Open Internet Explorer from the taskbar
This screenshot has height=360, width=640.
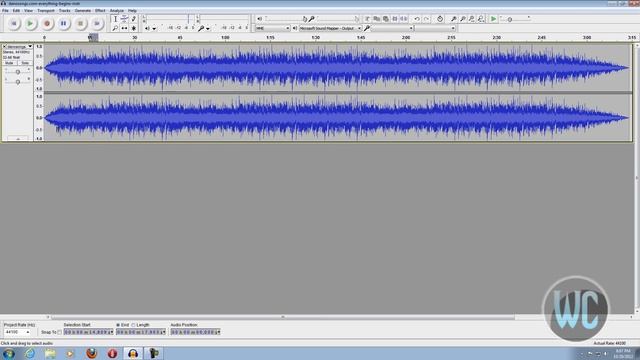29,353
